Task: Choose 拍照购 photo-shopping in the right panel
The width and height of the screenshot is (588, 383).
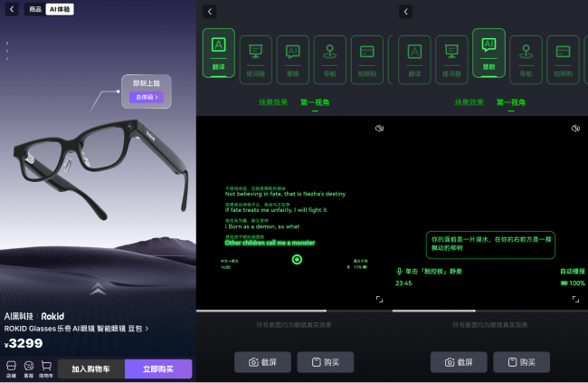Action: 564,60
